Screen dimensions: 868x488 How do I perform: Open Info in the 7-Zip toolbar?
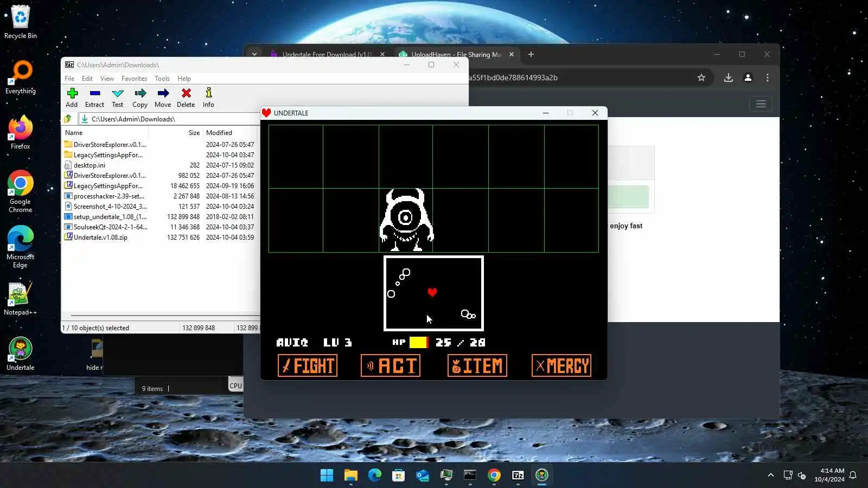pos(208,98)
